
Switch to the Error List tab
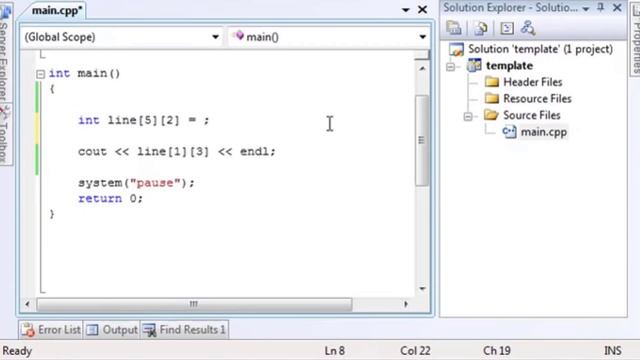point(51,330)
